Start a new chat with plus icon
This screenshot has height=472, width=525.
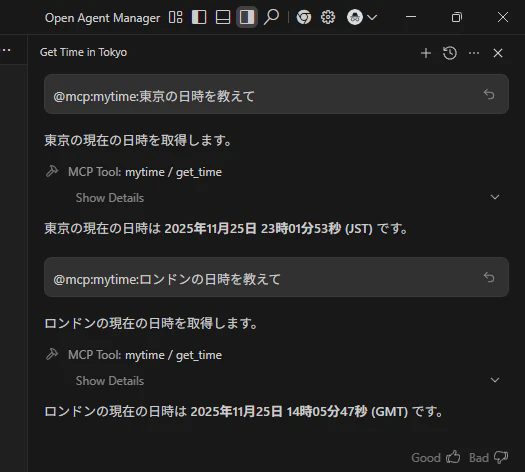tap(426, 53)
